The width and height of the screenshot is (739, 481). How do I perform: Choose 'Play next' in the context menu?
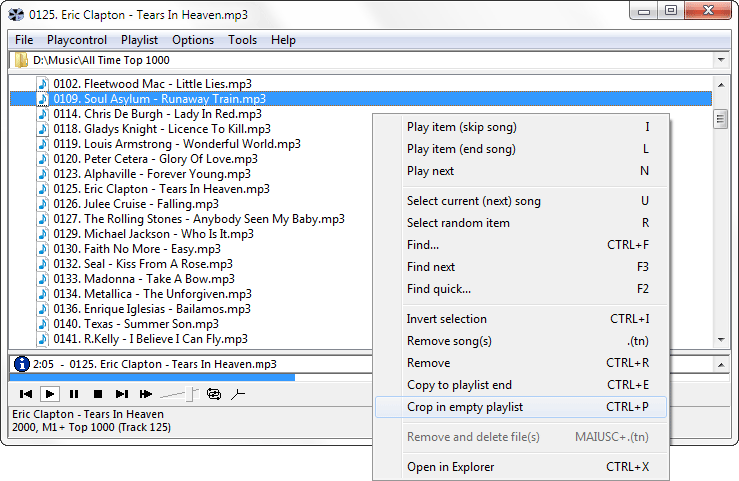point(521,171)
